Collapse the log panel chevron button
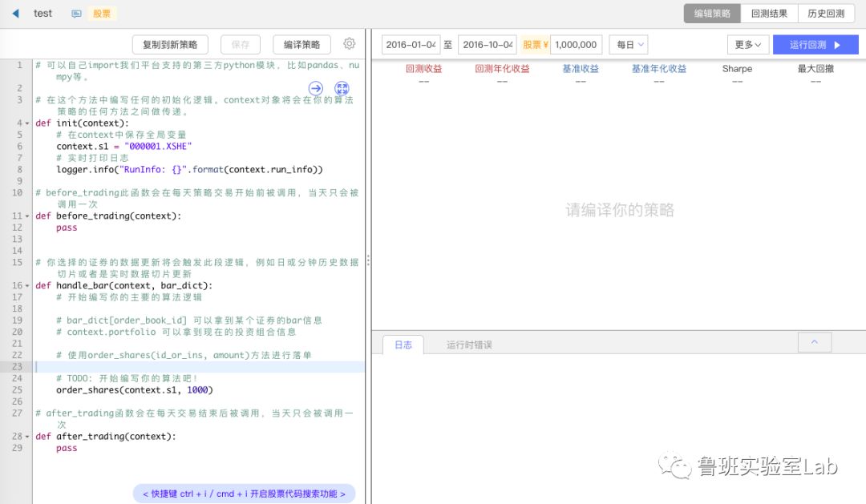Image resolution: width=866 pixels, height=504 pixels. pos(814,342)
